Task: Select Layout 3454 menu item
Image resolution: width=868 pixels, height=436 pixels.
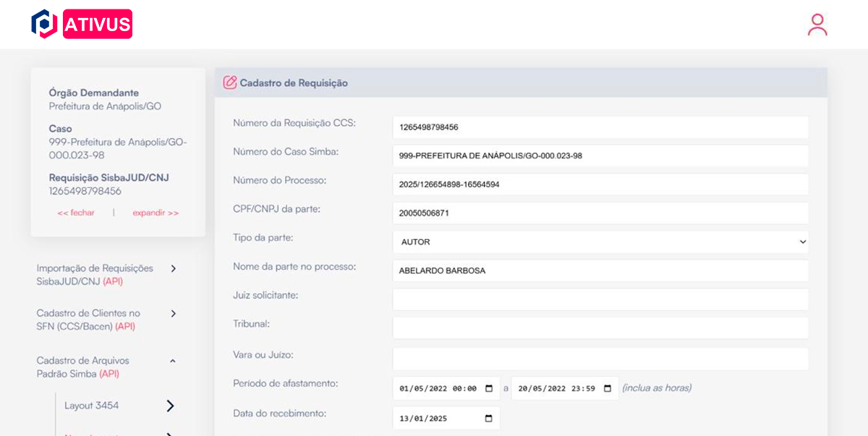Action: coord(91,406)
